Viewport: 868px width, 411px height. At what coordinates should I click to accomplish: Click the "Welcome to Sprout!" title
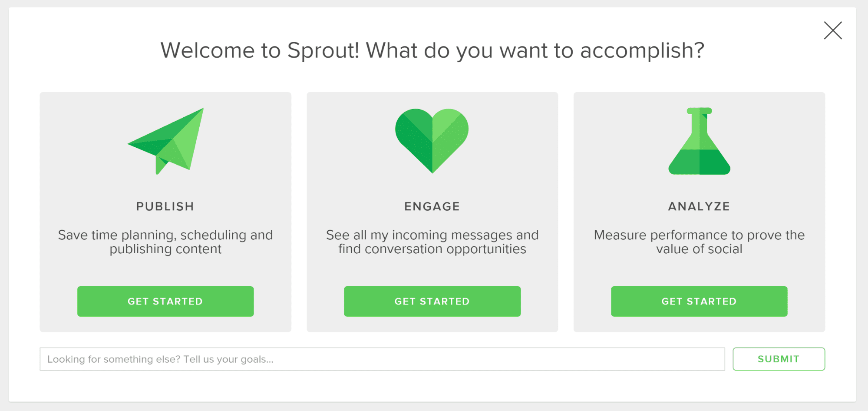click(432, 50)
